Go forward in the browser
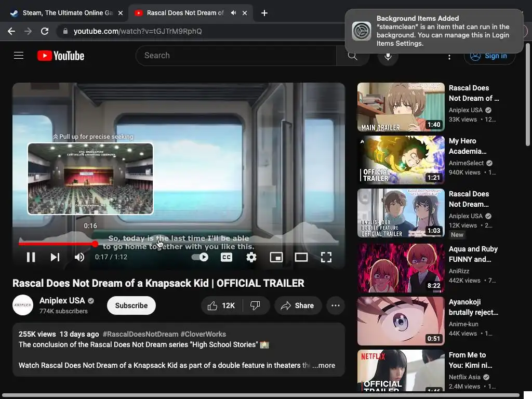This screenshot has height=399, width=532. click(x=28, y=31)
